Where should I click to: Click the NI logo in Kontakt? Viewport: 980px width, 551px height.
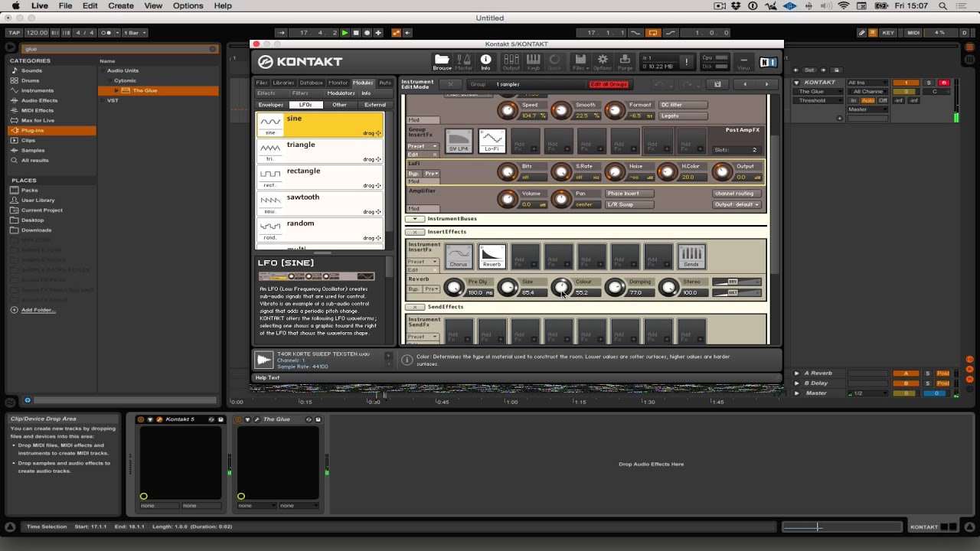[x=767, y=62]
